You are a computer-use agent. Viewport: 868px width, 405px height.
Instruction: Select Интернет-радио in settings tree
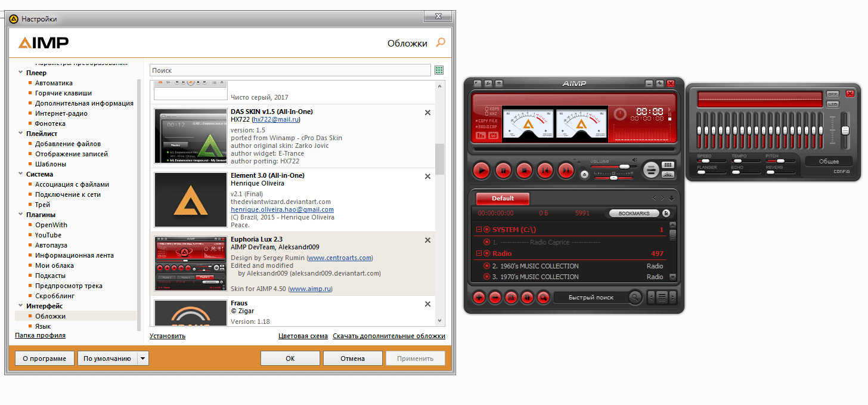tap(61, 113)
